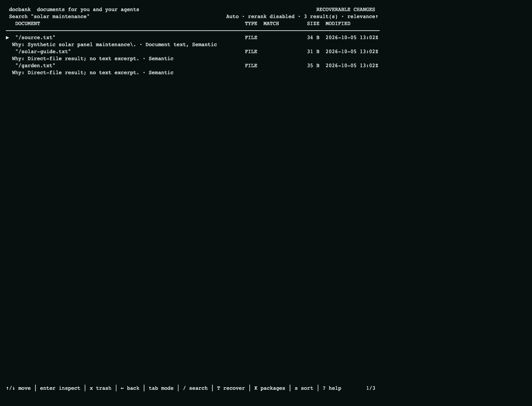
Task: Click the 'docbank' title text
Action: [20, 10]
